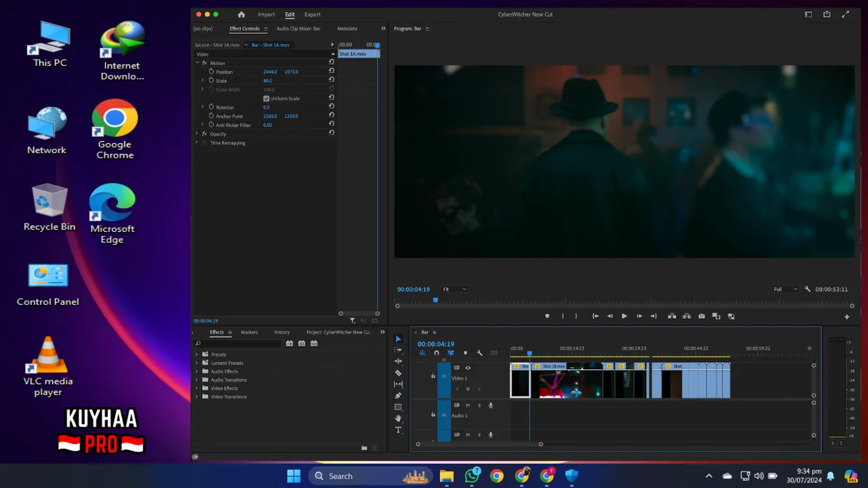Switch to Export tab
Viewport: 868px width, 488px height.
(x=313, y=14)
